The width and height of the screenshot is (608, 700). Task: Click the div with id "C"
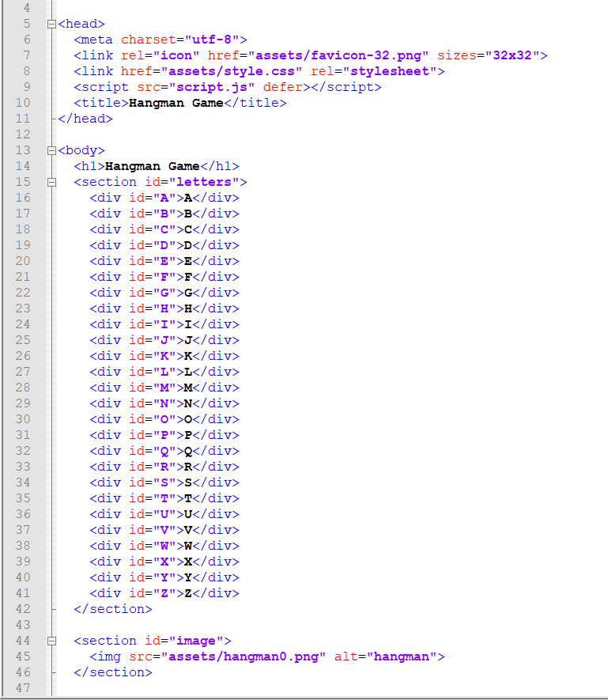tap(164, 229)
